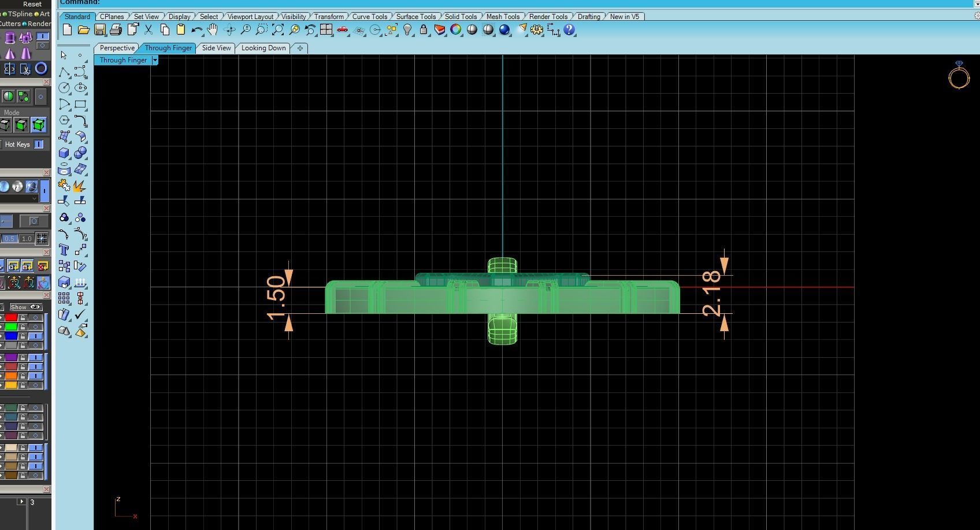Select the Rectangle tool
This screenshot has height=530, width=980.
pos(80,104)
